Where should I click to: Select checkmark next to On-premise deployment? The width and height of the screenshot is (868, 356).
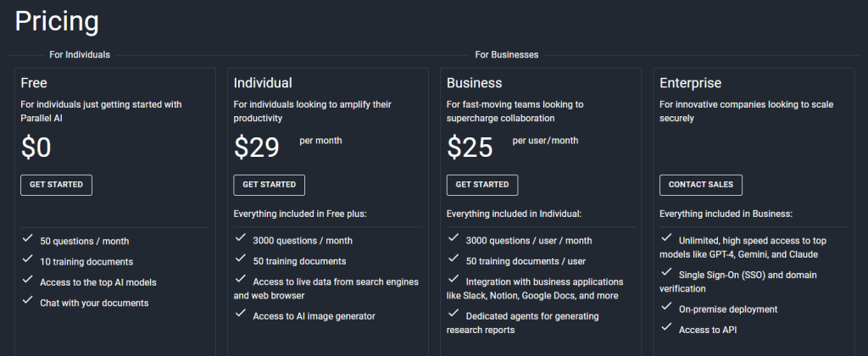666,309
